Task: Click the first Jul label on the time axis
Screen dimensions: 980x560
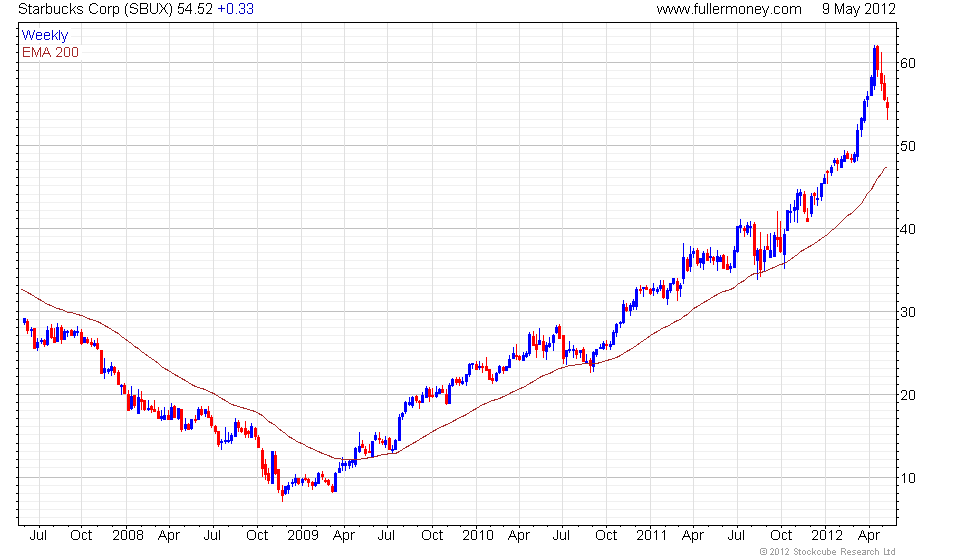Action: tap(38, 536)
